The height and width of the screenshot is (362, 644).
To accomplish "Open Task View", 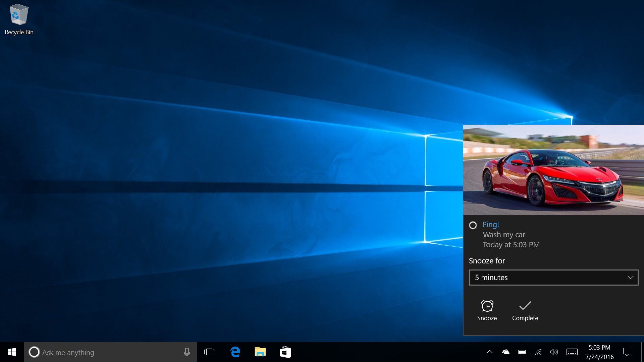I will 209,352.
